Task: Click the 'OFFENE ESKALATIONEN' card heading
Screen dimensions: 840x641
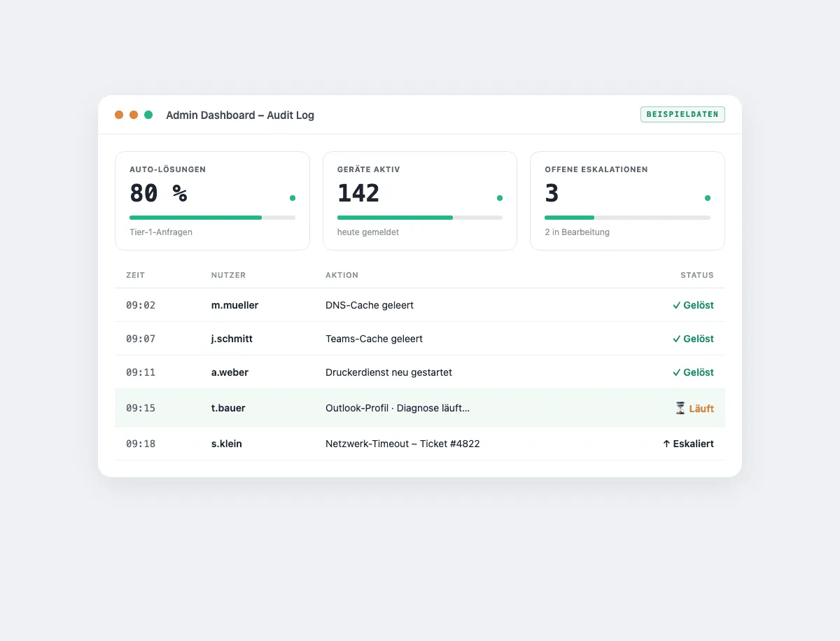Action: click(x=596, y=169)
